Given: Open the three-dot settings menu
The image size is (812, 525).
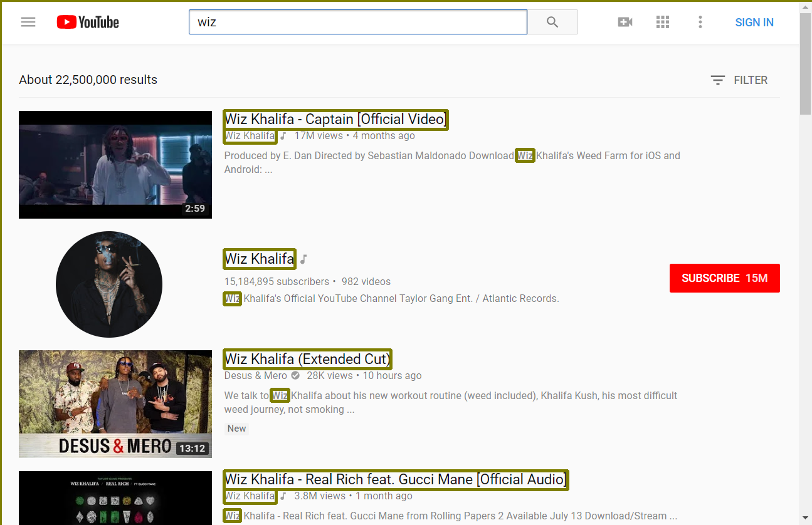Looking at the screenshot, I should [700, 22].
